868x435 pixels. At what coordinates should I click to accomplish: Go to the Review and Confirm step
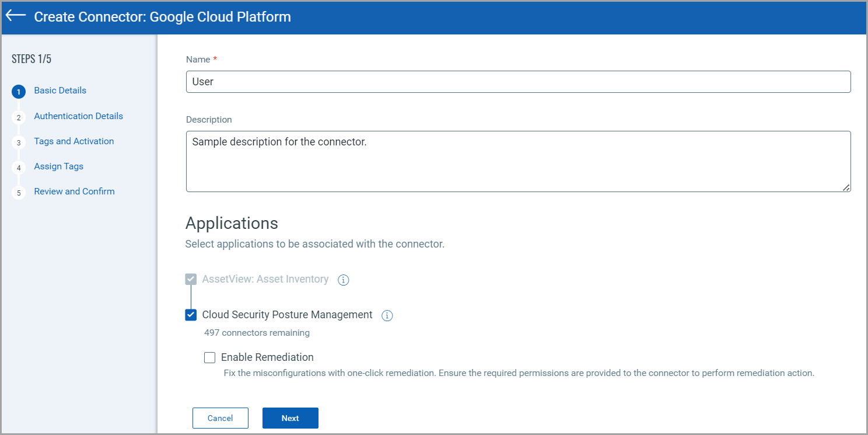74,192
